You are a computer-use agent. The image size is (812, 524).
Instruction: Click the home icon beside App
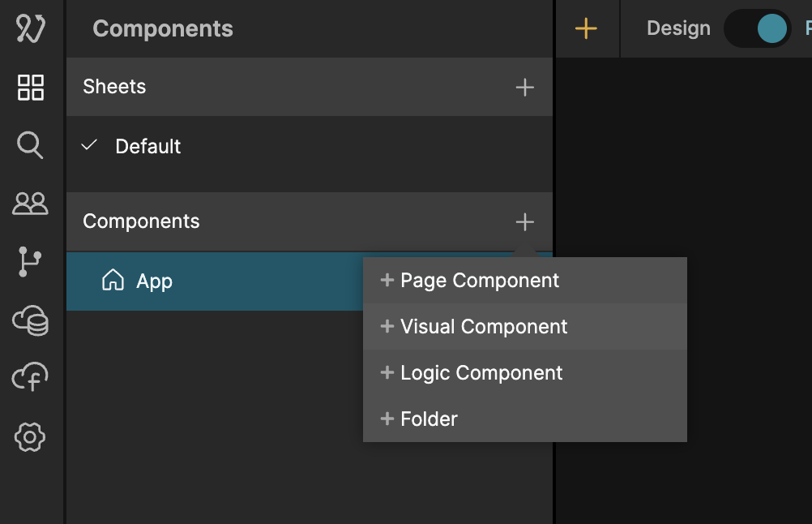pos(113,281)
